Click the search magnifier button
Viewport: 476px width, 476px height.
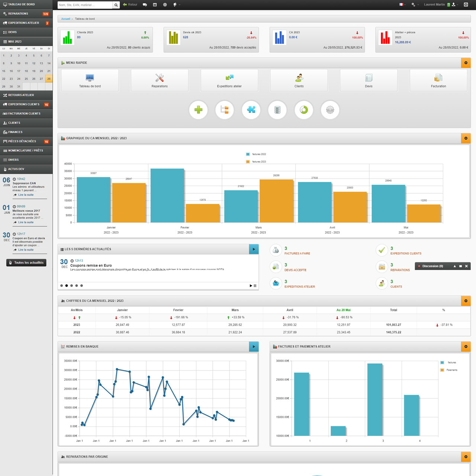[116, 5]
